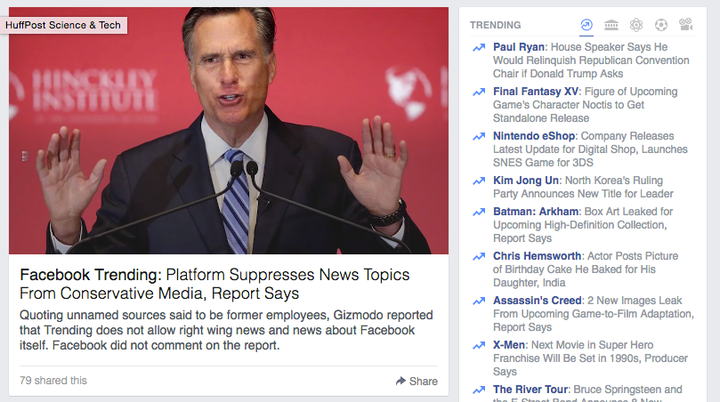
Task: Select the top trends filter icon
Action: coord(586,25)
